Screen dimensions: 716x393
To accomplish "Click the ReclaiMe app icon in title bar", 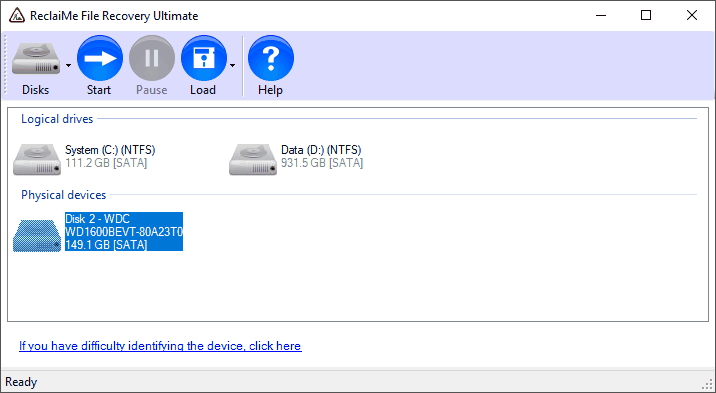I will click(17, 16).
